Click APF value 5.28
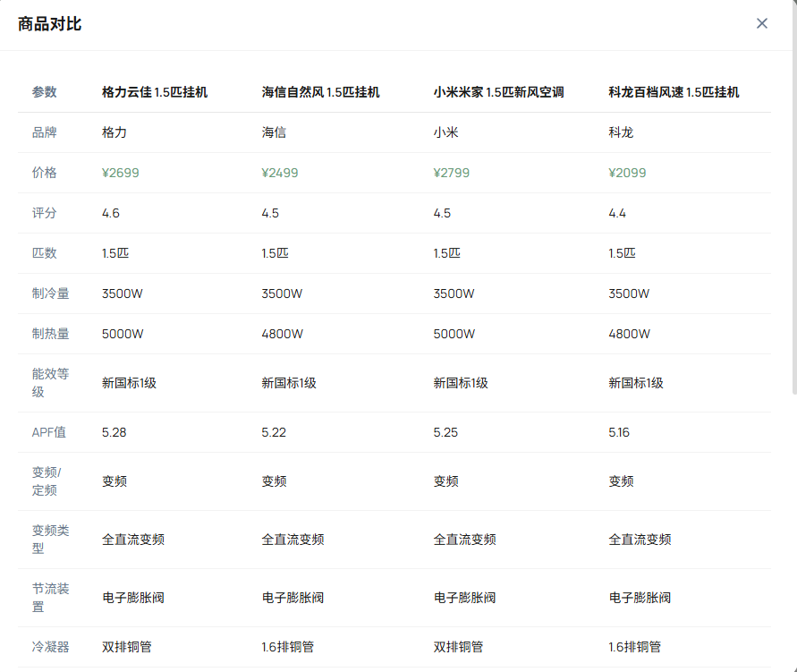Image resolution: width=797 pixels, height=672 pixels. (114, 432)
